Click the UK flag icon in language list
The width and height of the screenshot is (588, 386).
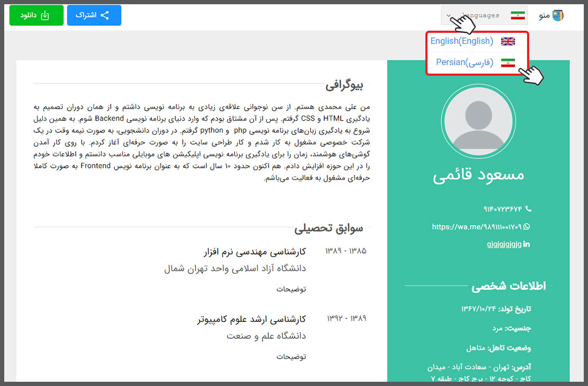(x=508, y=41)
